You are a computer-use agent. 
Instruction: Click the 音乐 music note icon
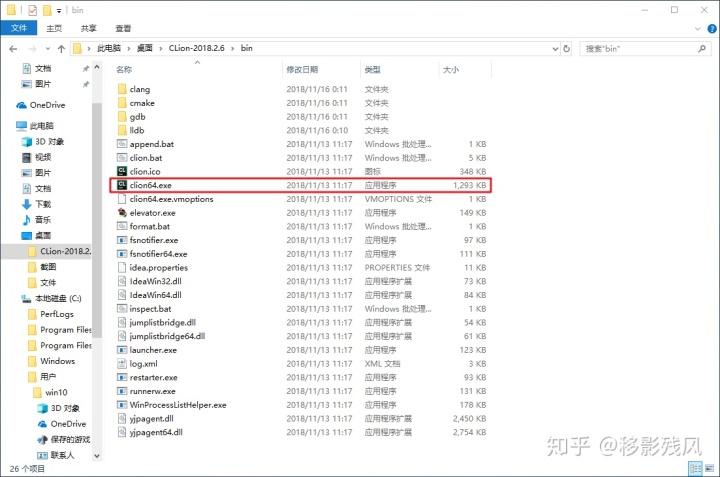click(27, 220)
